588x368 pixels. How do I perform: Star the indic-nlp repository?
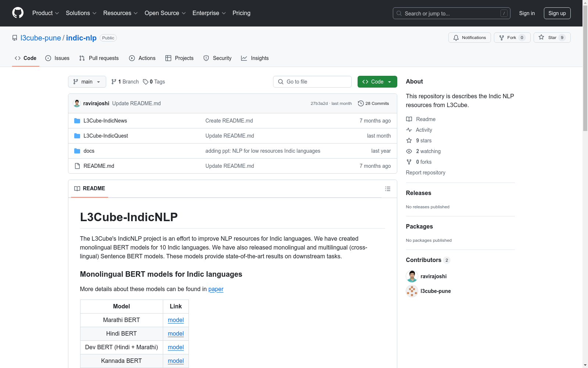(552, 38)
